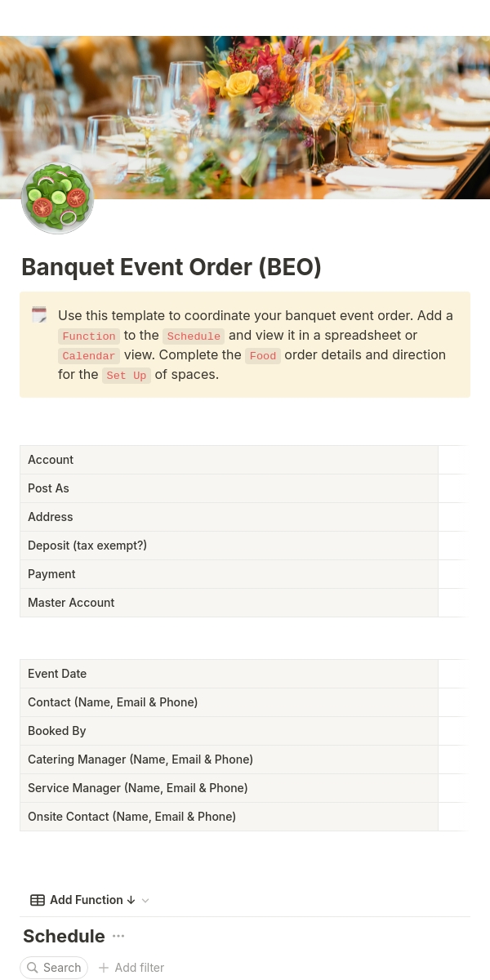Click the Food link in the callout

pyautogui.click(x=262, y=355)
